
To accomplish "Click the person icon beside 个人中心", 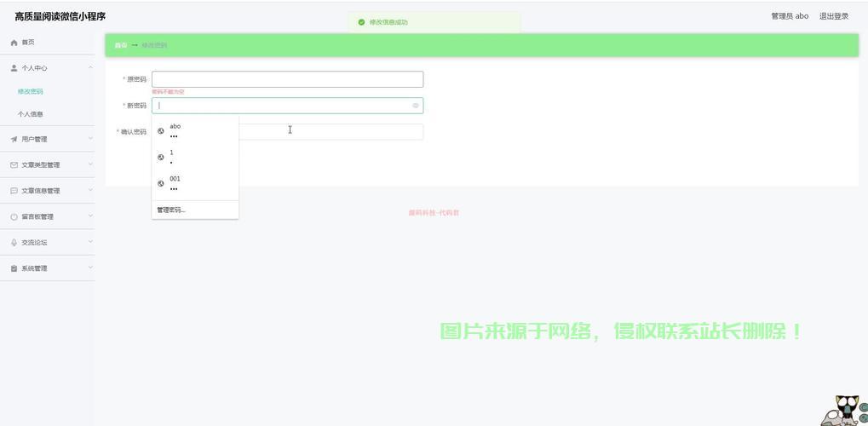I will [14, 68].
